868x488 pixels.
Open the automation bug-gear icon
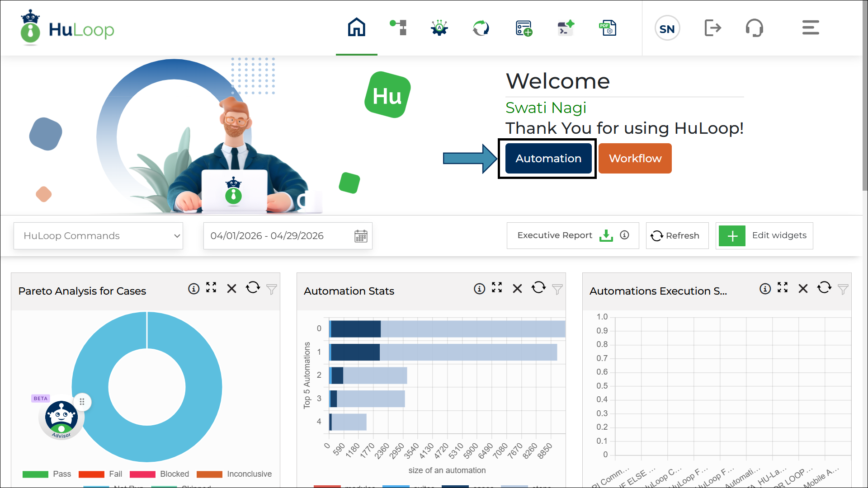click(439, 28)
